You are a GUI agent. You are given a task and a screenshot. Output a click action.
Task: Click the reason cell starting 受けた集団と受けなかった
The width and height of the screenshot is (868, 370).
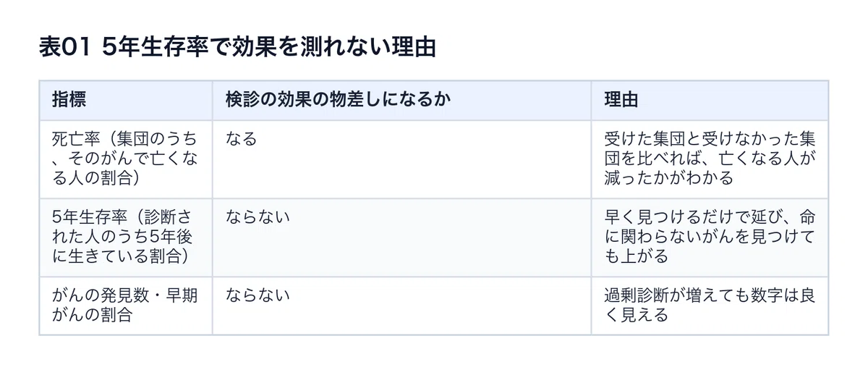[x=710, y=159]
